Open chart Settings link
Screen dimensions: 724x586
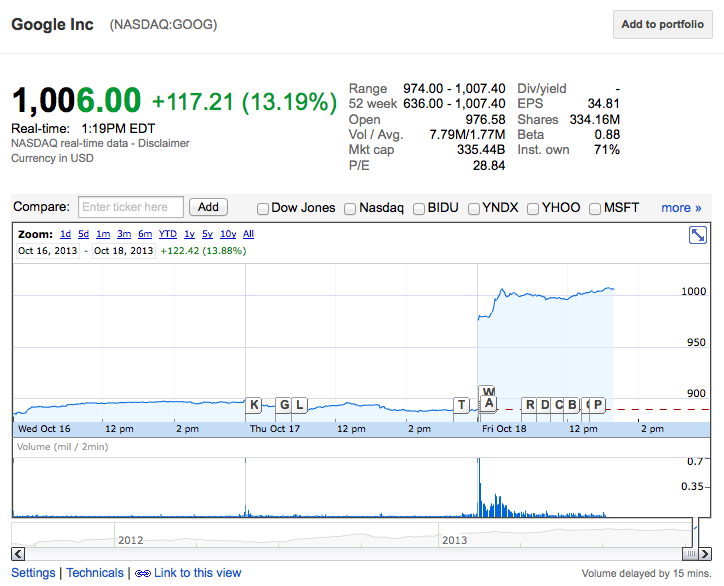click(33, 573)
